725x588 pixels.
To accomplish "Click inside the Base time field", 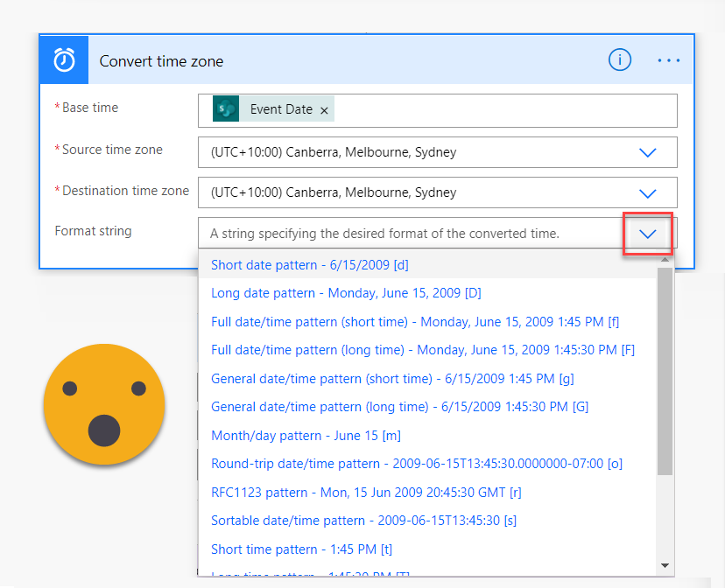I will 438,111.
